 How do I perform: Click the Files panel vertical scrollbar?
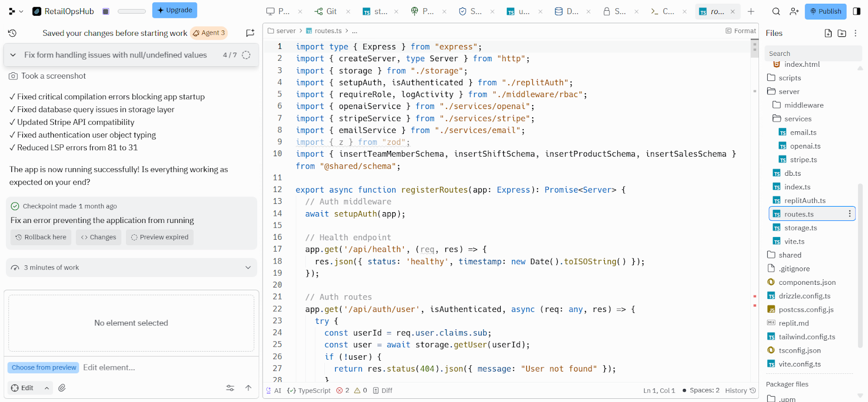tap(860, 266)
